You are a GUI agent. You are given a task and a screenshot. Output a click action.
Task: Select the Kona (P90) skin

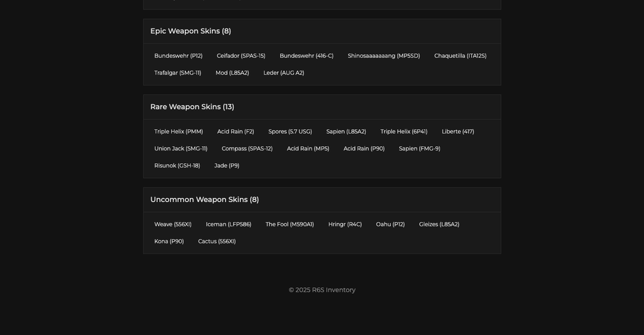[x=169, y=242]
